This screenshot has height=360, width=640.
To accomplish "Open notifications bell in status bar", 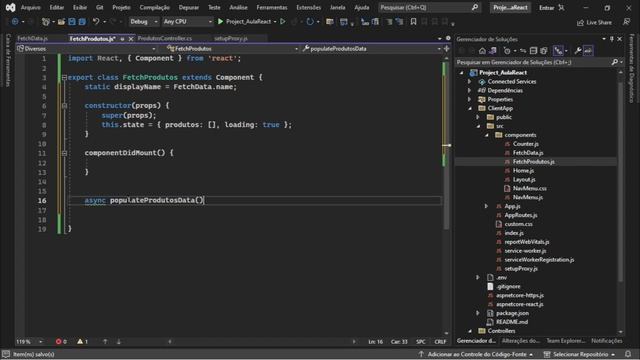I will [x=628, y=354].
